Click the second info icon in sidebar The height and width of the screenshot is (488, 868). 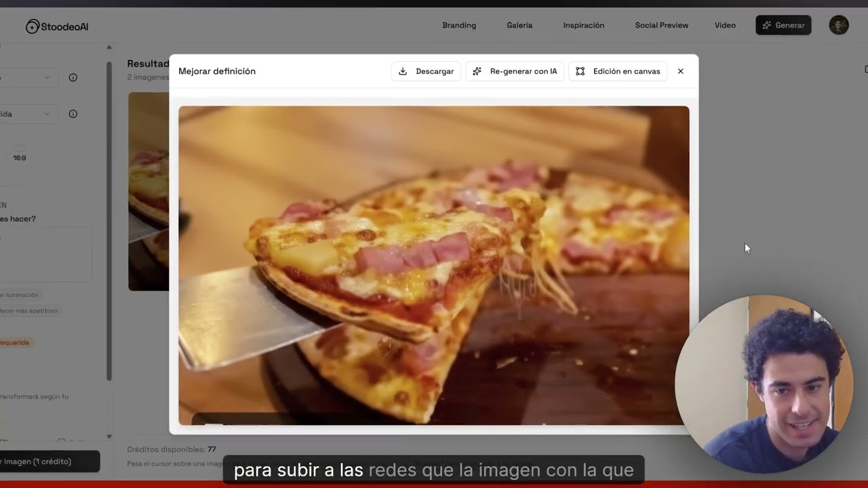coord(73,114)
